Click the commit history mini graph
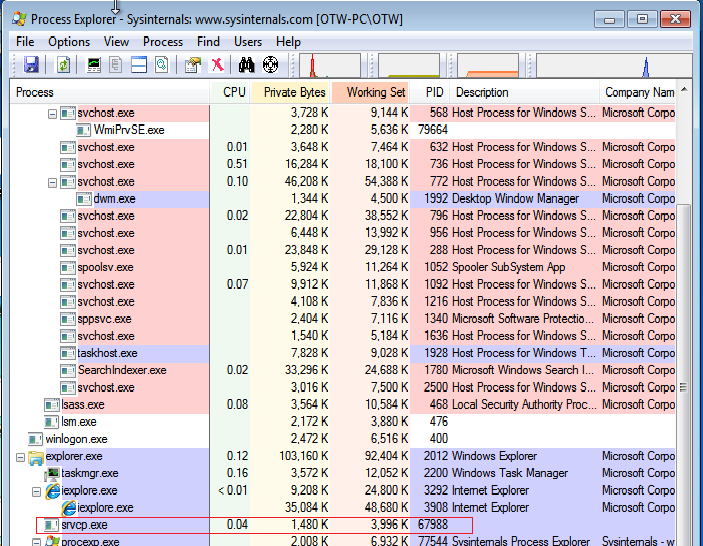 pos(409,65)
